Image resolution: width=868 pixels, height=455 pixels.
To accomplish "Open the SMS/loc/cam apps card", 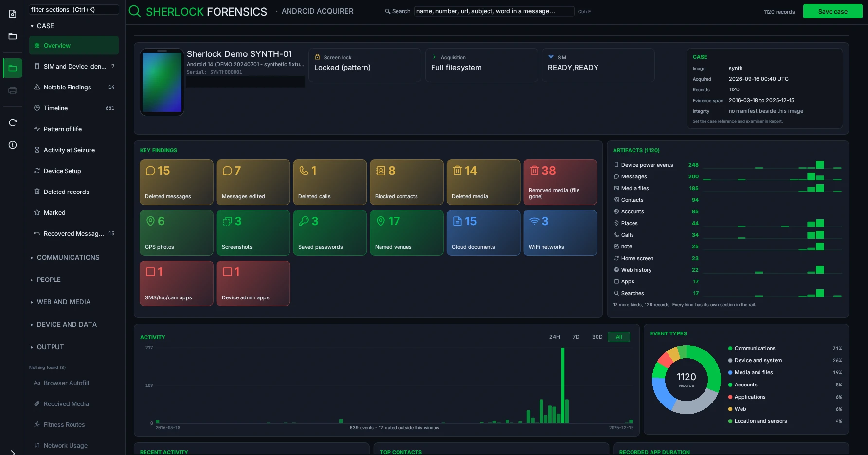I will click(176, 283).
